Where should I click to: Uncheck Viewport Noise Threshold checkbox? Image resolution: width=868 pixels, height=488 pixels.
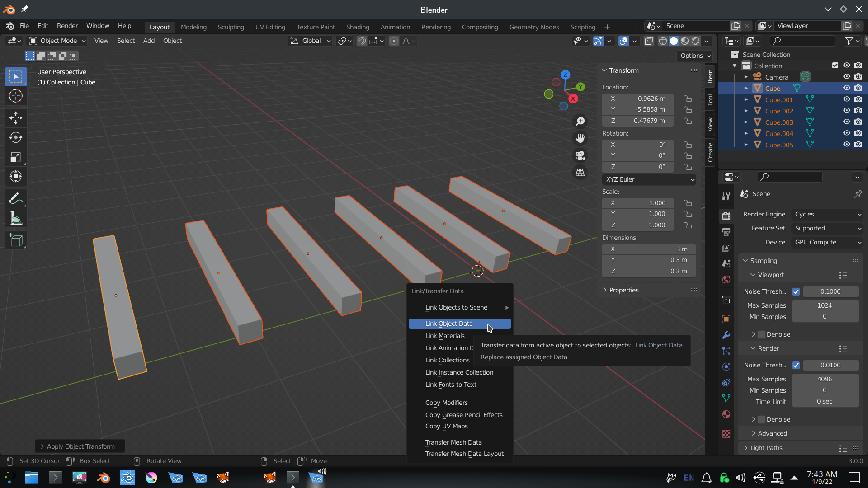coord(796,291)
